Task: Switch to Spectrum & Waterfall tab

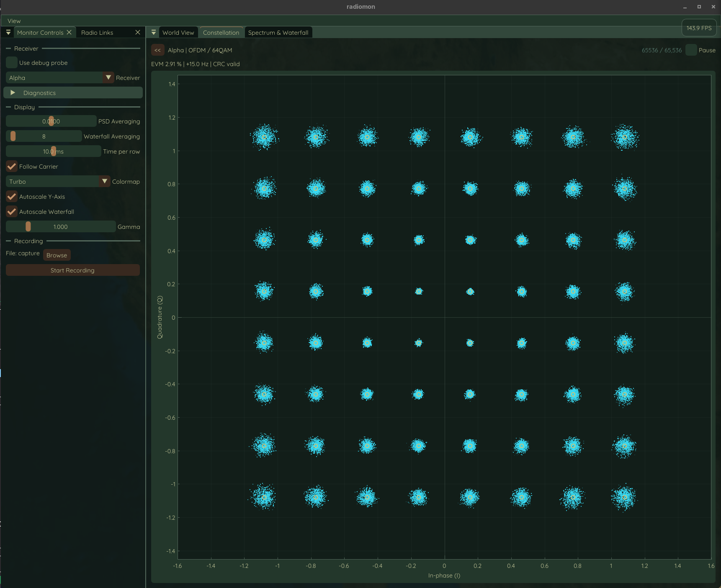Action: (x=278, y=33)
